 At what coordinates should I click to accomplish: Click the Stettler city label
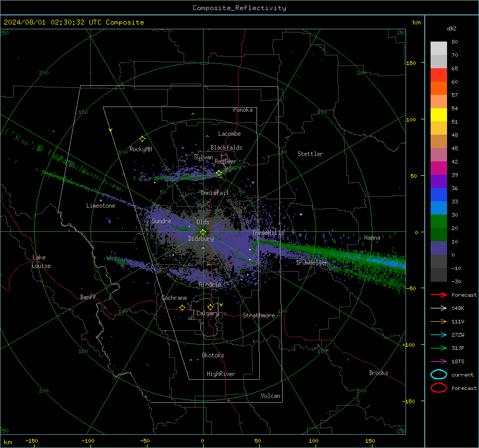coord(310,154)
